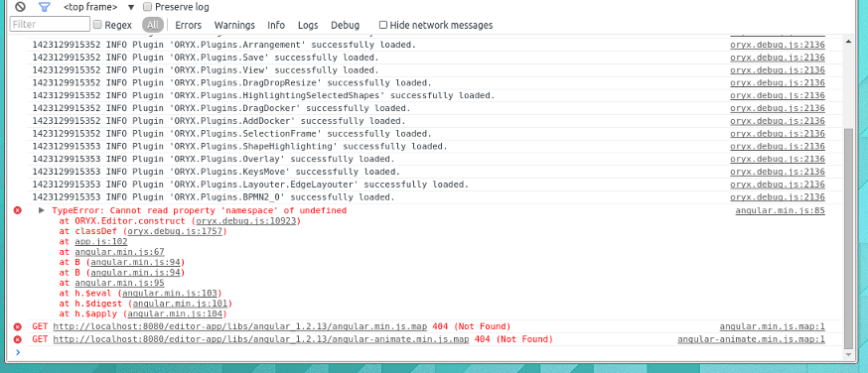The height and width of the screenshot is (373, 868).
Task: Click scrollbar up arrow button
Action: click(849, 42)
